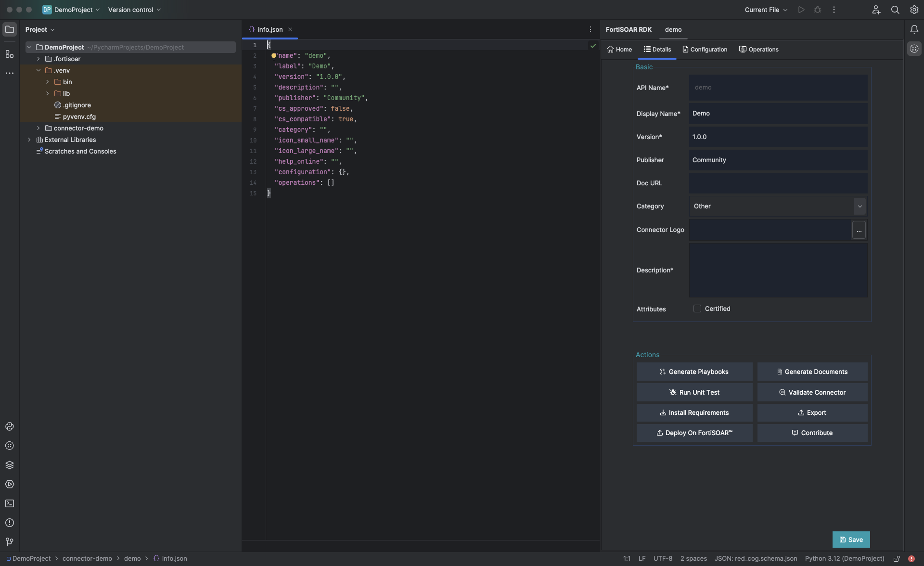The height and width of the screenshot is (566, 924).
Task: Collapse the .venv folder
Action: [38, 70]
